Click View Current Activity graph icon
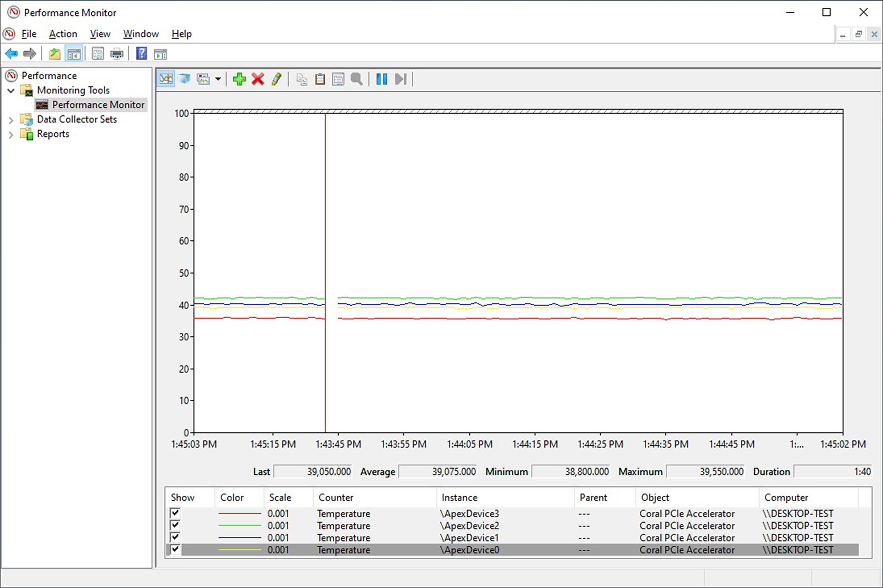Image resolution: width=883 pixels, height=588 pixels. (166, 79)
